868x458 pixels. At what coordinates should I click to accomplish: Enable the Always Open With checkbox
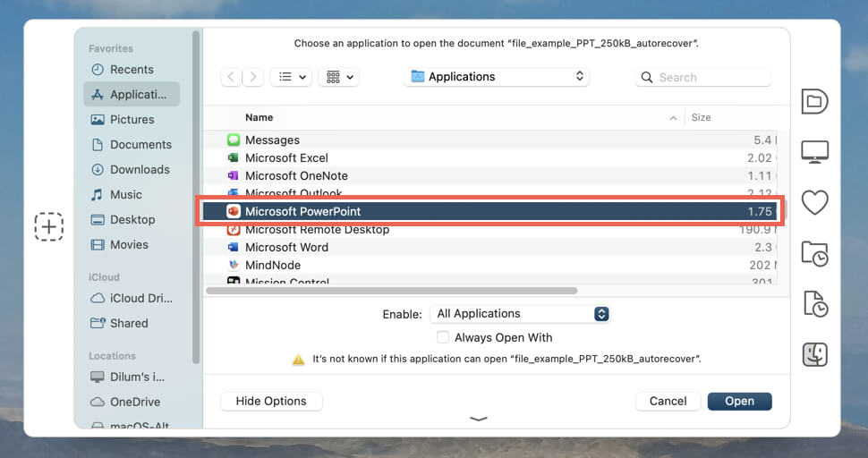pos(443,338)
